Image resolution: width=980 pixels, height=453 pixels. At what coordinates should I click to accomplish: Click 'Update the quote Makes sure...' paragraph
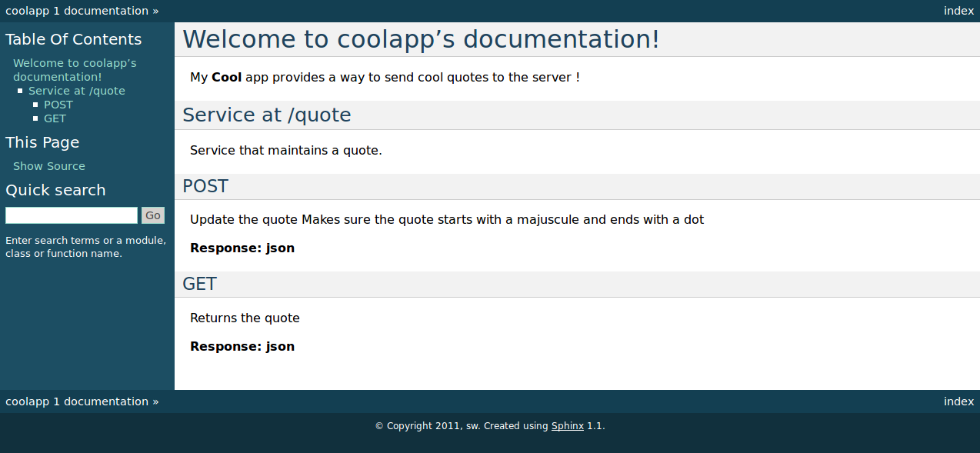(x=447, y=220)
